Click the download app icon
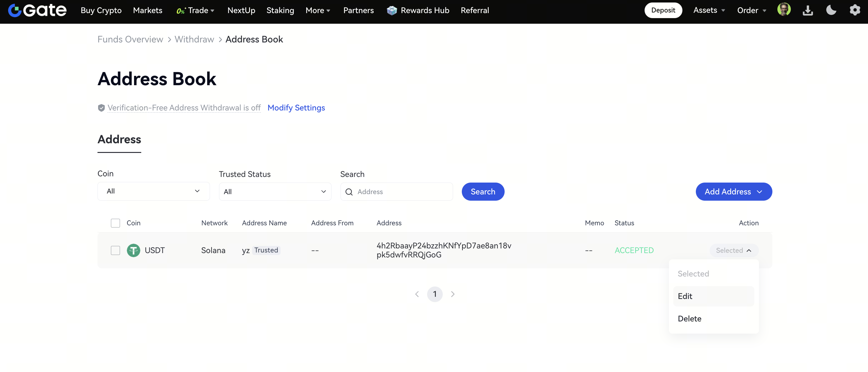This screenshot has width=868, height=372. pyautogui.click(x=808, y=10)
